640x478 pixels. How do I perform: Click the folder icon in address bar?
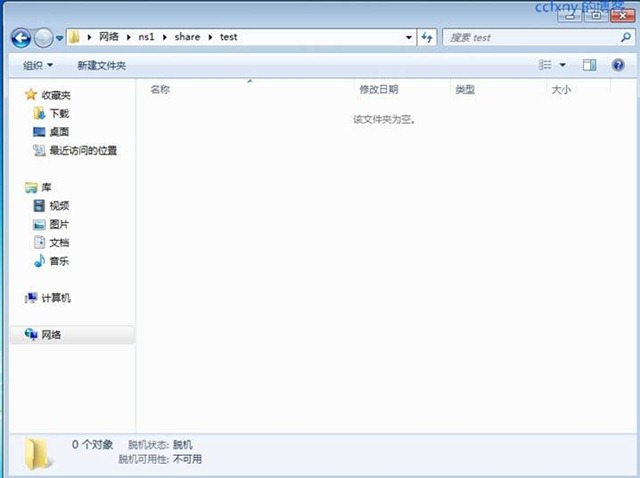pyautogui.click(x=74, y=37)
